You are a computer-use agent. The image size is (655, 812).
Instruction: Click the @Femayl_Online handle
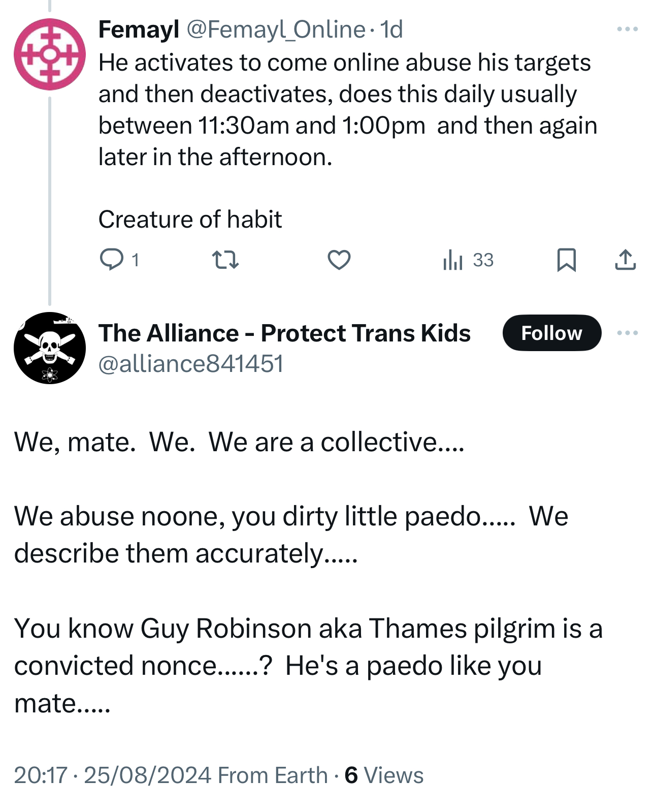276,29
